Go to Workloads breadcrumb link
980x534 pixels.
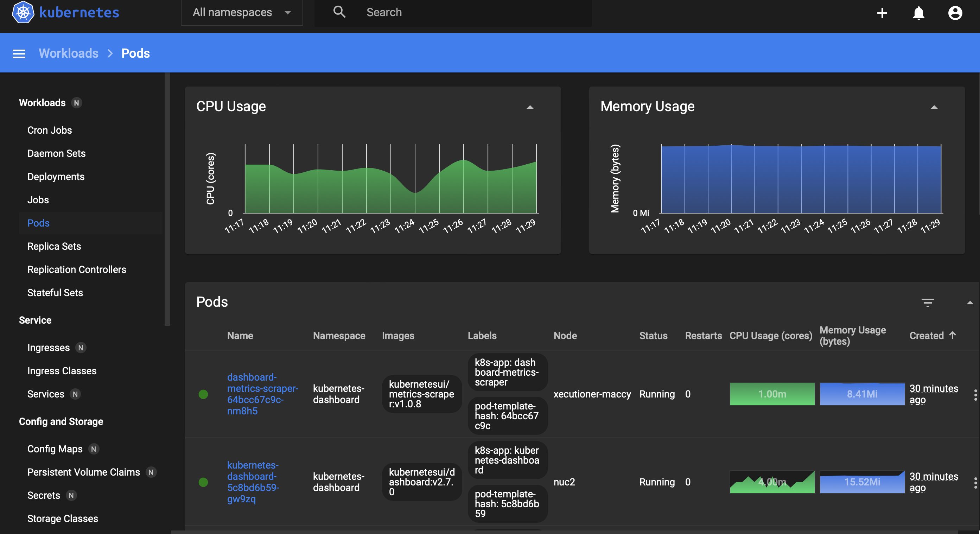[69, 53]
